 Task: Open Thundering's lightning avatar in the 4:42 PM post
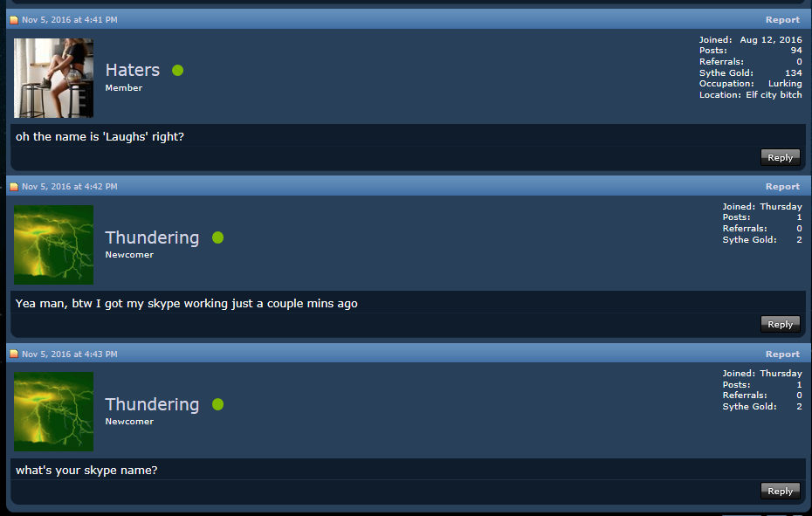coord(54,244)
